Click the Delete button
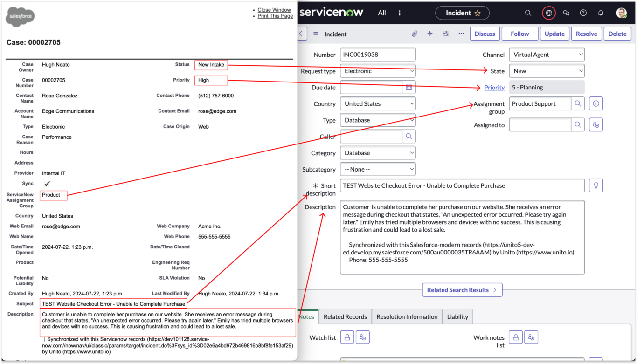 (x=617, y=34)
